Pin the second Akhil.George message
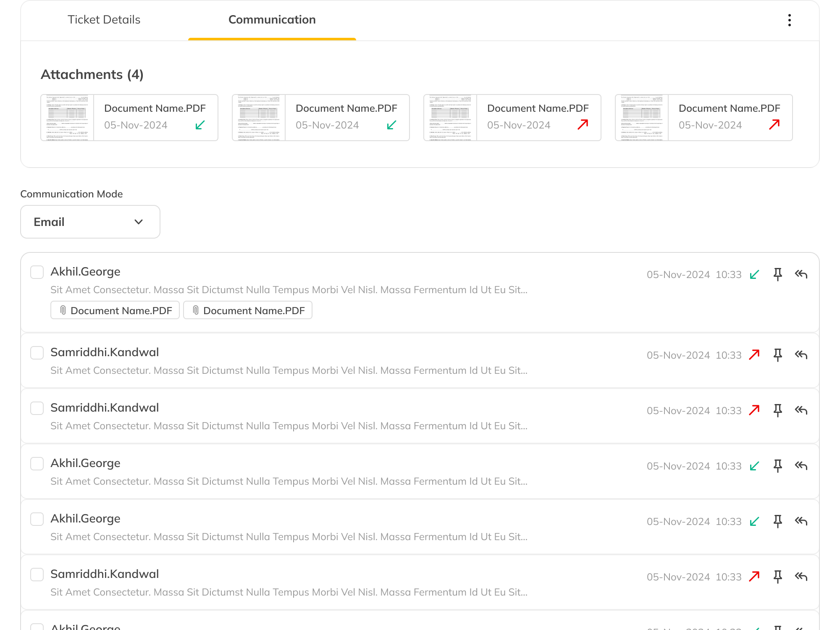Viewport: 840px width, 630px height. 778,466
